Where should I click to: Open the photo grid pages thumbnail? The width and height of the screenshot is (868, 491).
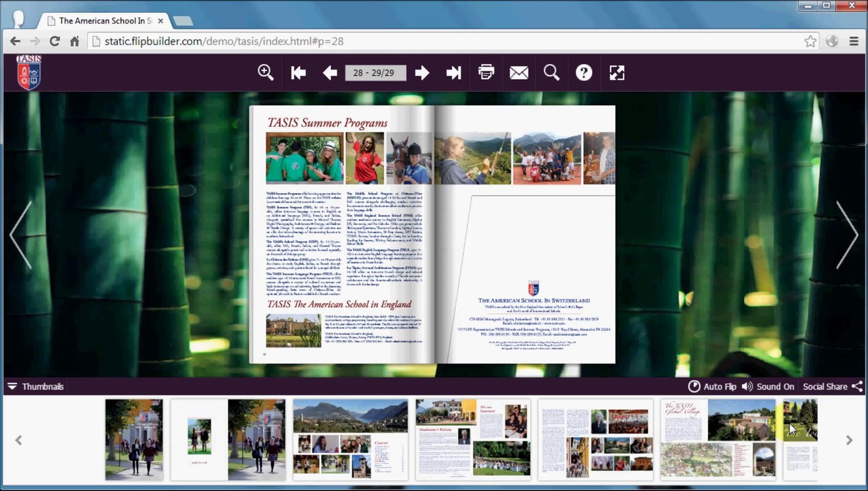595,440
